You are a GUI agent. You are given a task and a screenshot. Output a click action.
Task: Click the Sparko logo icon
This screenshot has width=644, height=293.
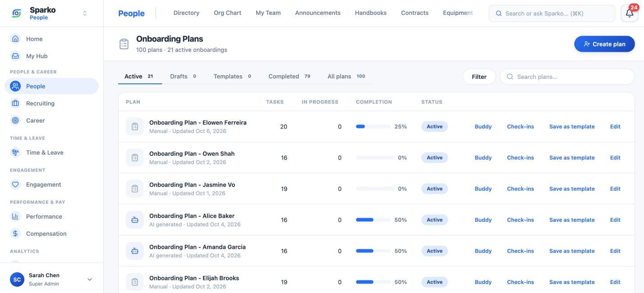click(17, 14)
